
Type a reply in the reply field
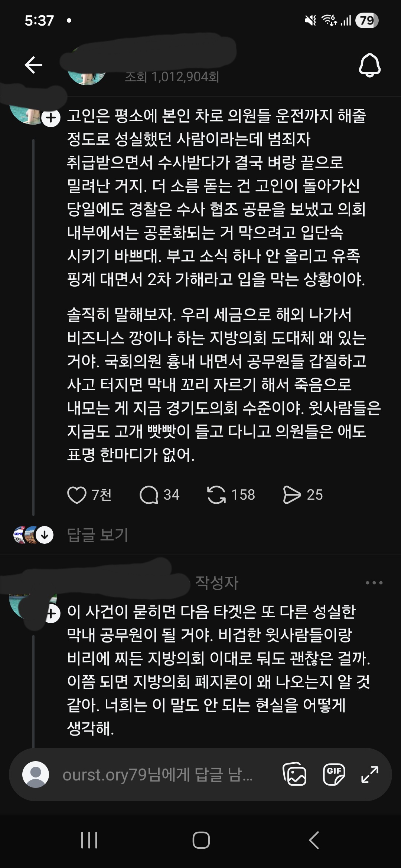(x=158, y=775)
